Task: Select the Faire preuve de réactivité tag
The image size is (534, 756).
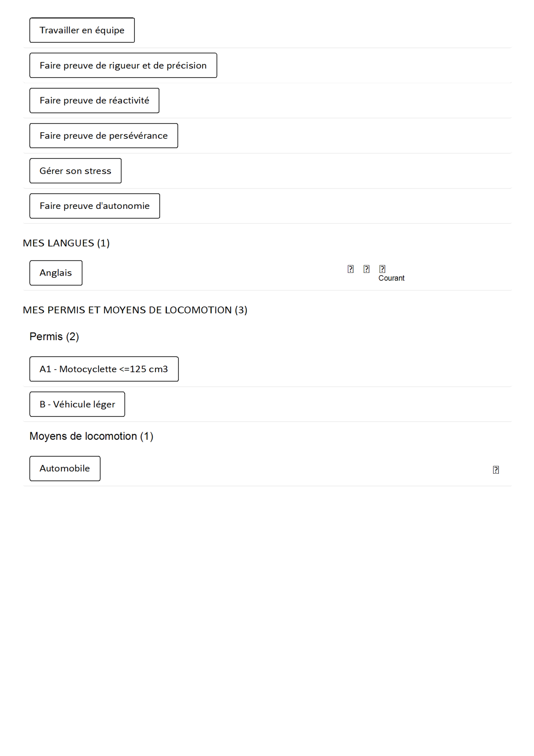Action: pos(94,101)
